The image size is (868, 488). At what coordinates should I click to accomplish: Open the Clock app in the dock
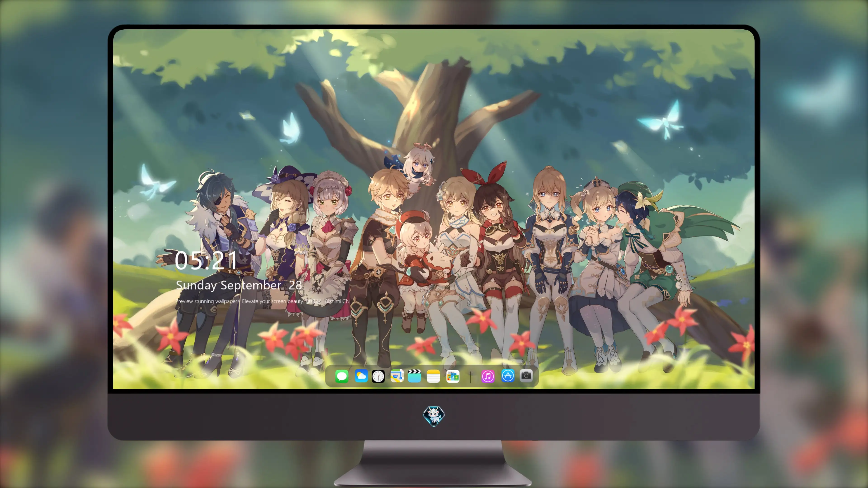378,376
